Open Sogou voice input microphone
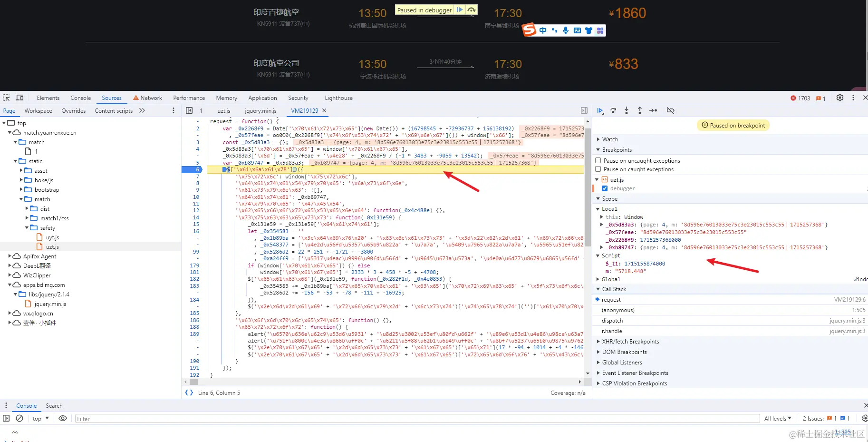 click(x=566, y=30)
